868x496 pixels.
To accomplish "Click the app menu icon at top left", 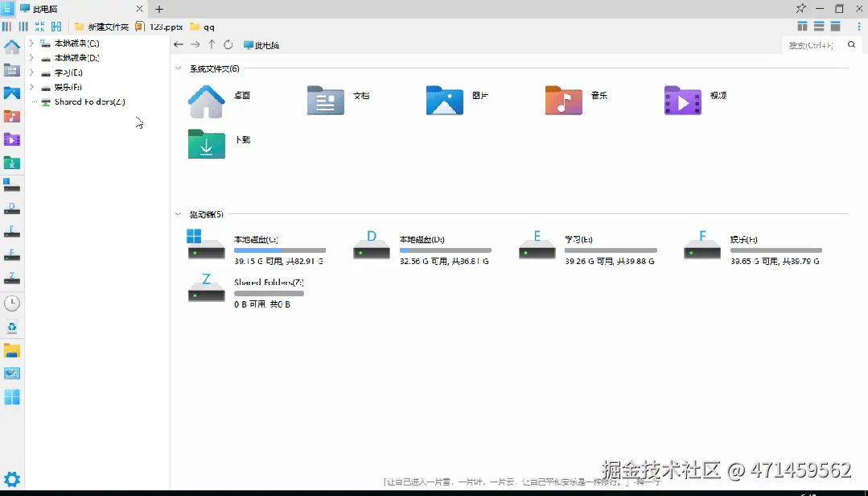I will tap(7, 8).
